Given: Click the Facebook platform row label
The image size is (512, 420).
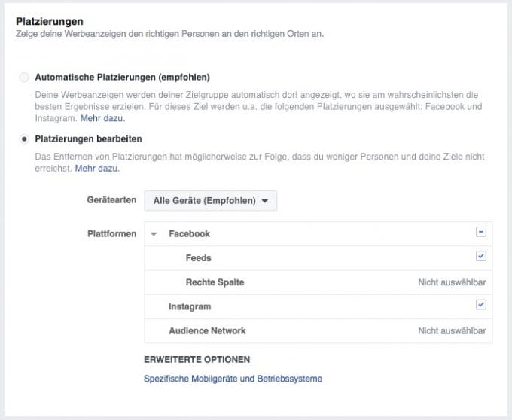Looking at the screenshot, I should 189,234.
